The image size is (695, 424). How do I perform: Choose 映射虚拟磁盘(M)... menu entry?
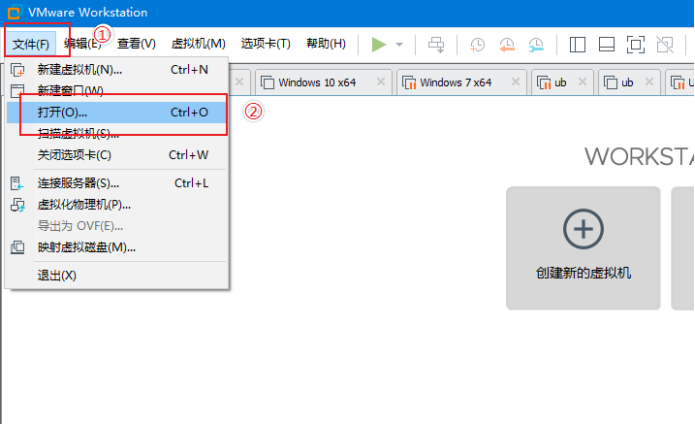[x=117, y=247]
